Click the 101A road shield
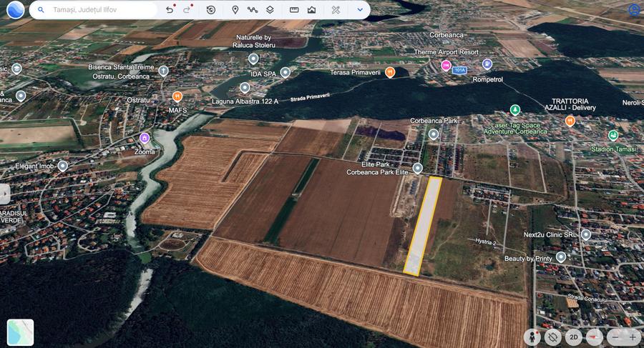The height and width of the screenshot is (348, 644). pos(459,70)
